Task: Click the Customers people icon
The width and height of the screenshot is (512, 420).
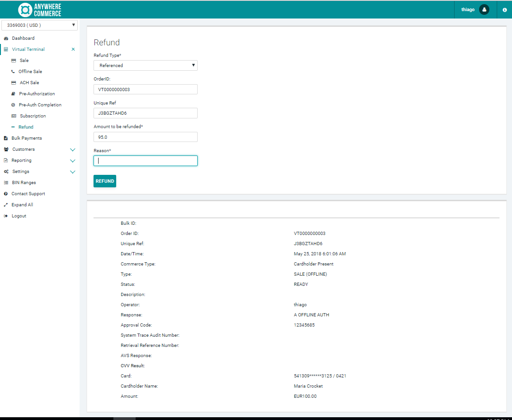Action: (x=6, y=149)
